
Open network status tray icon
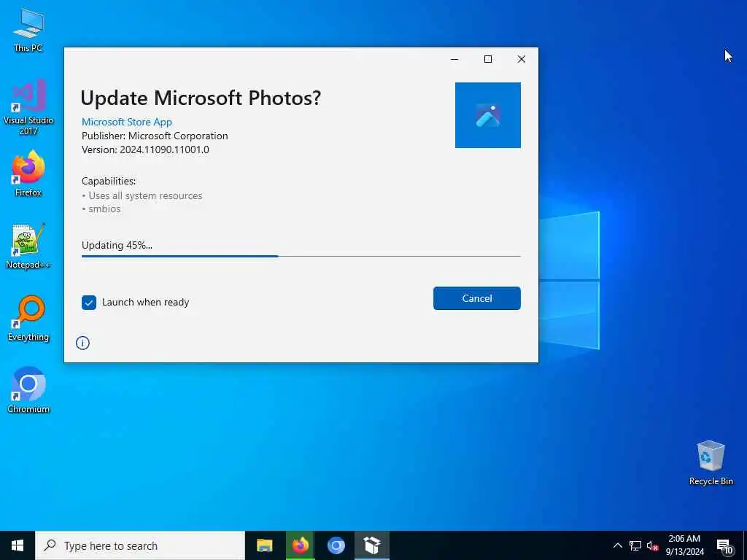635,545
